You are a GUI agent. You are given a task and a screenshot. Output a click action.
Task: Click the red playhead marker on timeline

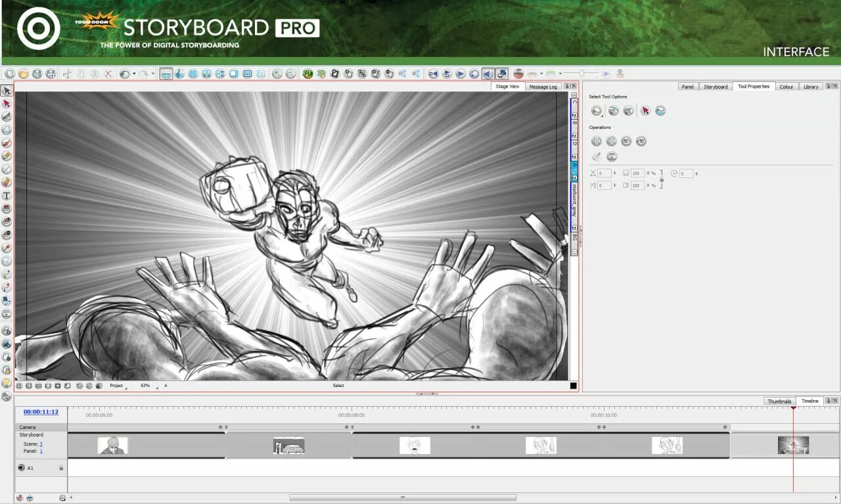[x=793, y=408]
